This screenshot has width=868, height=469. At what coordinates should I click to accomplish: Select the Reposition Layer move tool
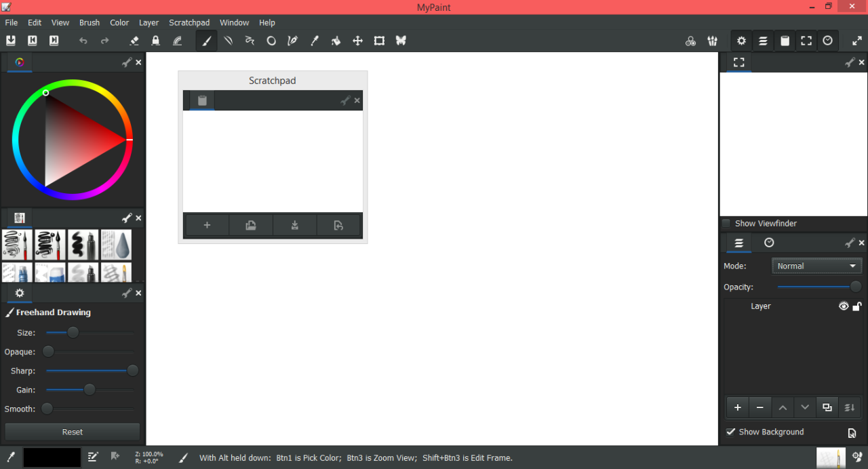coord(357,41)
